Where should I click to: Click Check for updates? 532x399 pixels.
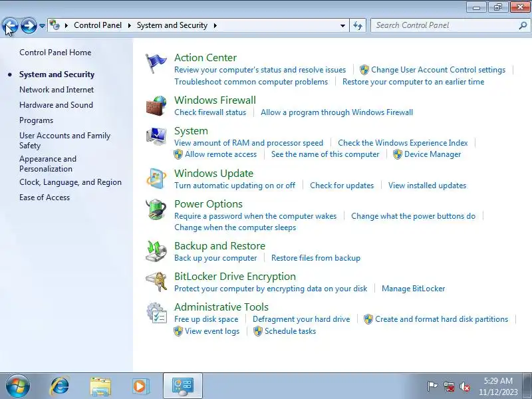[342, 186]
